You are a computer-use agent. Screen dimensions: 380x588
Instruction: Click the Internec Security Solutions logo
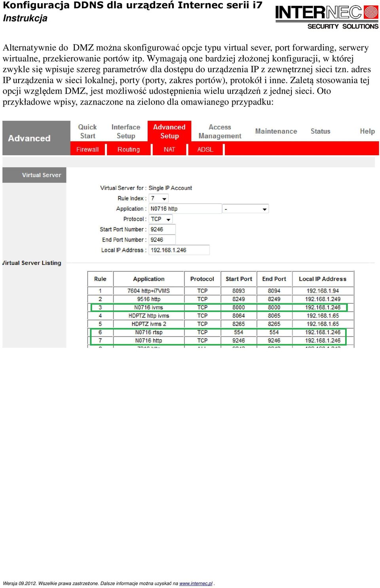tap(327, 17)
